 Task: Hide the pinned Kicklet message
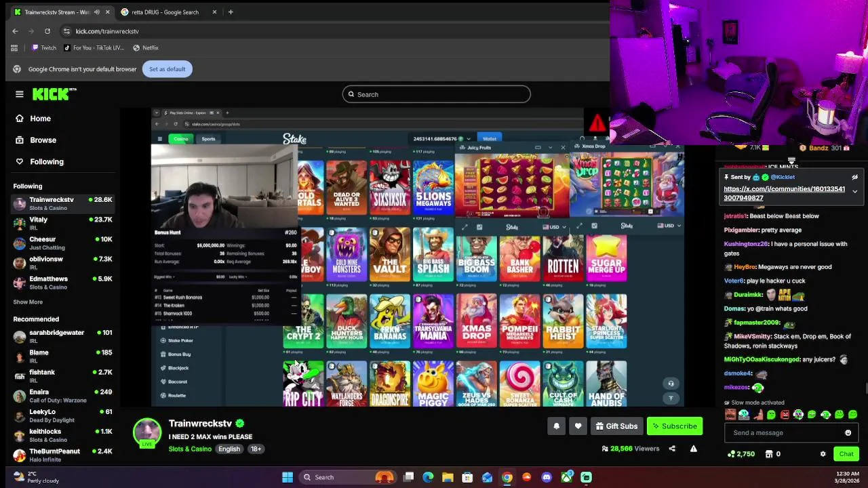(x=854, y=178)
